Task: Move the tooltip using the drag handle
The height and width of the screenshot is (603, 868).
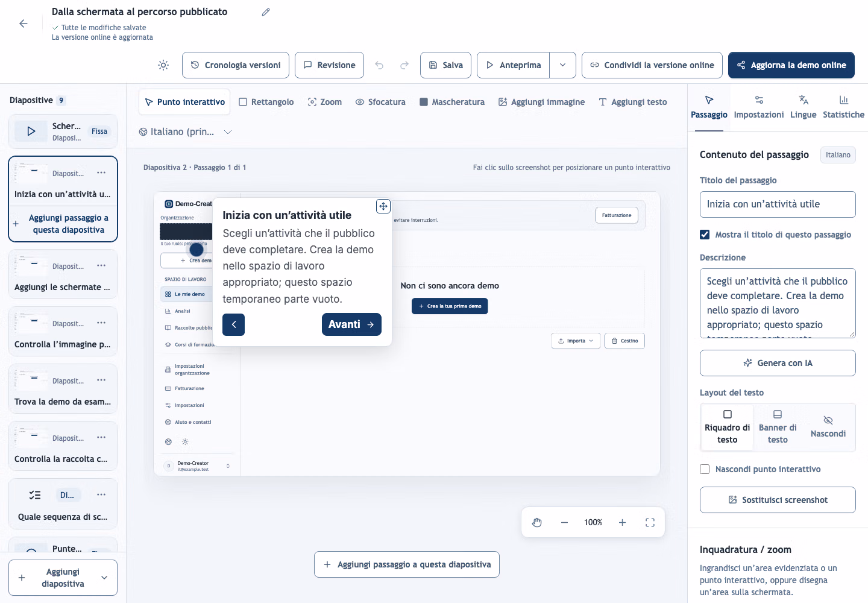Action: 383,206
